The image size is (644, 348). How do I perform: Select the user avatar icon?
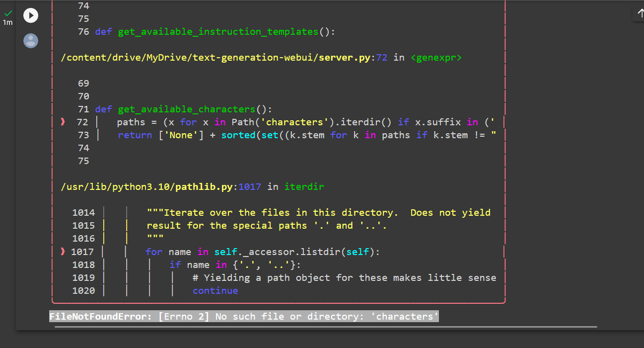[x=31, y=41]
